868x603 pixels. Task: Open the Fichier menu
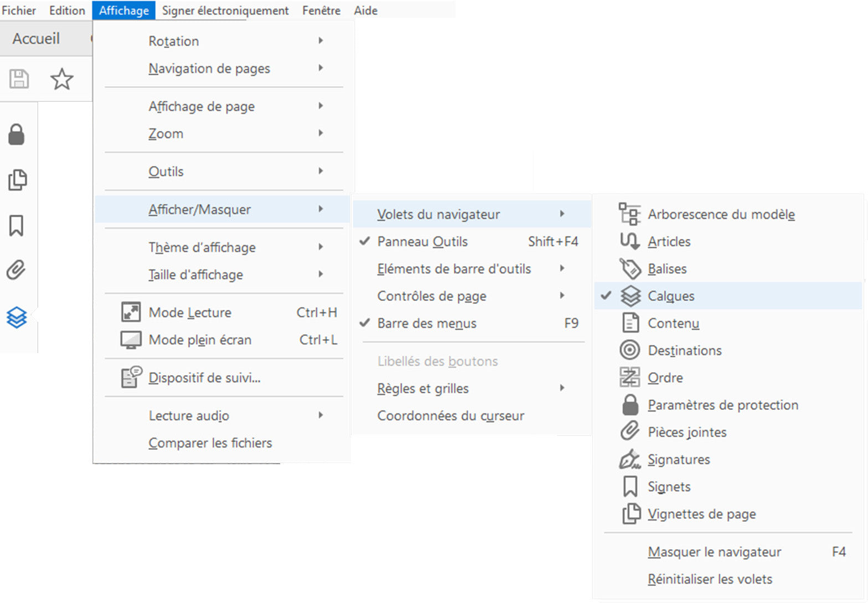(x=19, y=11)
